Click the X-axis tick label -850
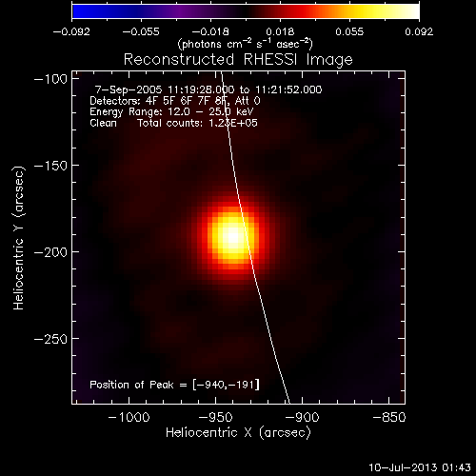The image size is (476, 476). (x=389, y=417)
